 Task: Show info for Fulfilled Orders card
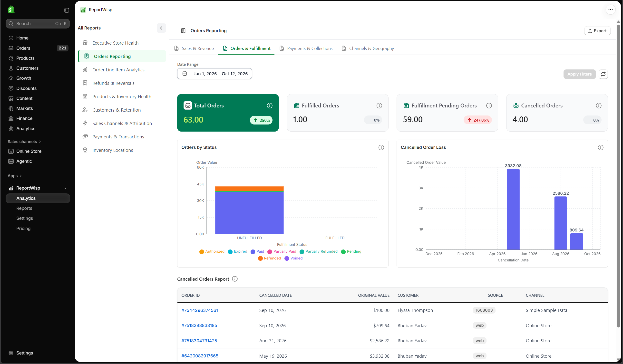pos(379,105)
